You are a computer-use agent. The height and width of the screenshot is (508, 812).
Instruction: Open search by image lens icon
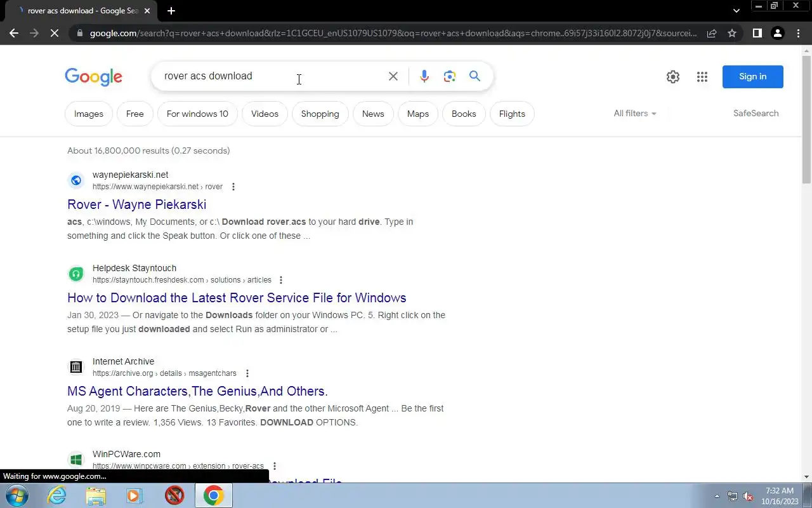click(x=450, y=76)
